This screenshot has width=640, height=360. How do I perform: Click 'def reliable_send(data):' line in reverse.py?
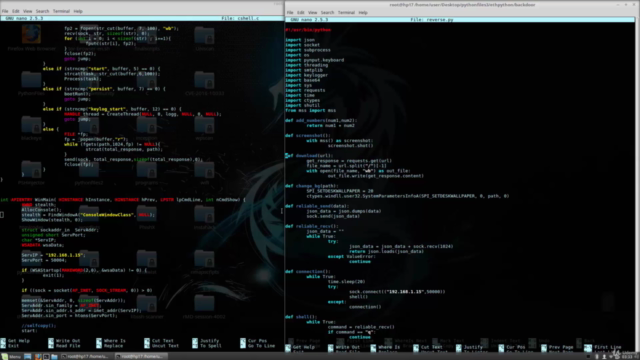pos(317,206)
